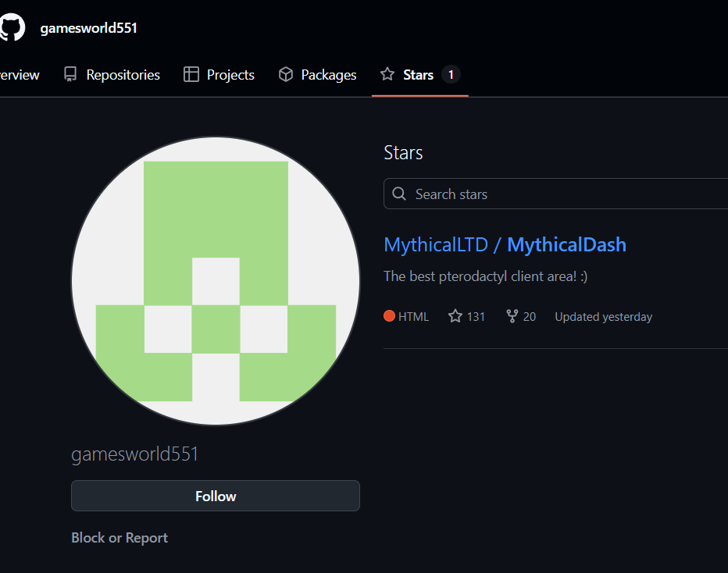Click the Repositories book icon
Viewport: 728px width, 573px height.
point(70,74)
